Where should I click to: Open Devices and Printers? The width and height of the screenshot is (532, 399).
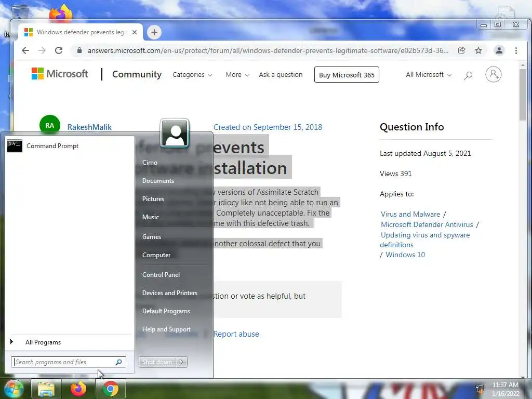pos(170,293)
